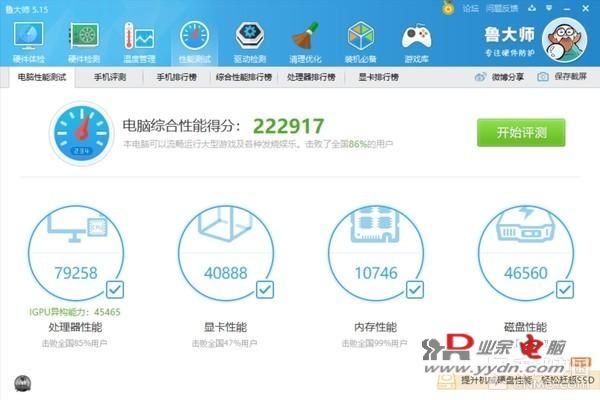
Task: Click the round gray badge icon at bottom left
Action: [23, 384]
